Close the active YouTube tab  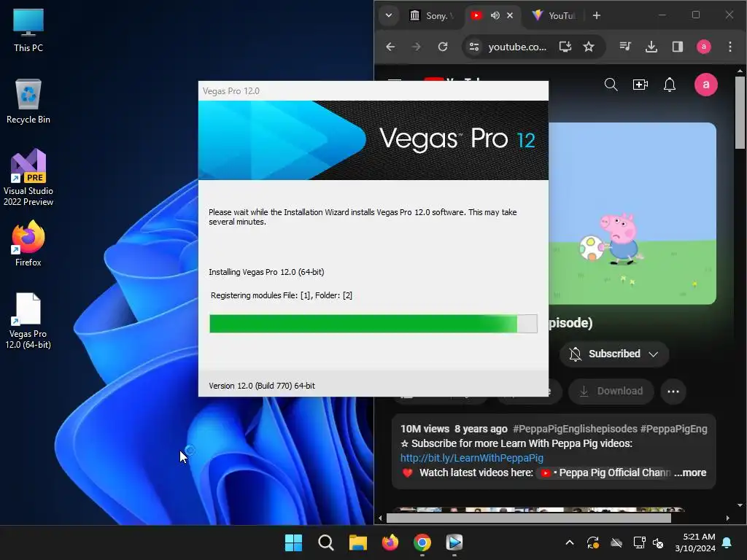pyautogui.click(x=510, y=15)
